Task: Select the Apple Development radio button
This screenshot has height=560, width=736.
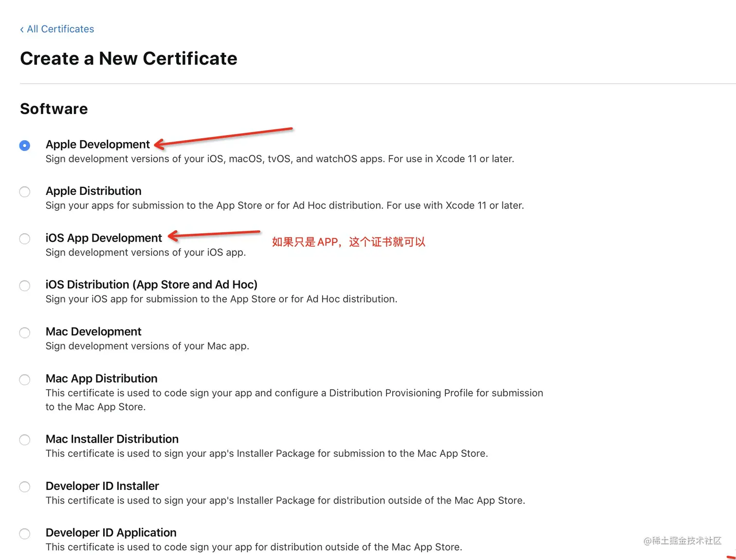Action: [x=25, y=146]
